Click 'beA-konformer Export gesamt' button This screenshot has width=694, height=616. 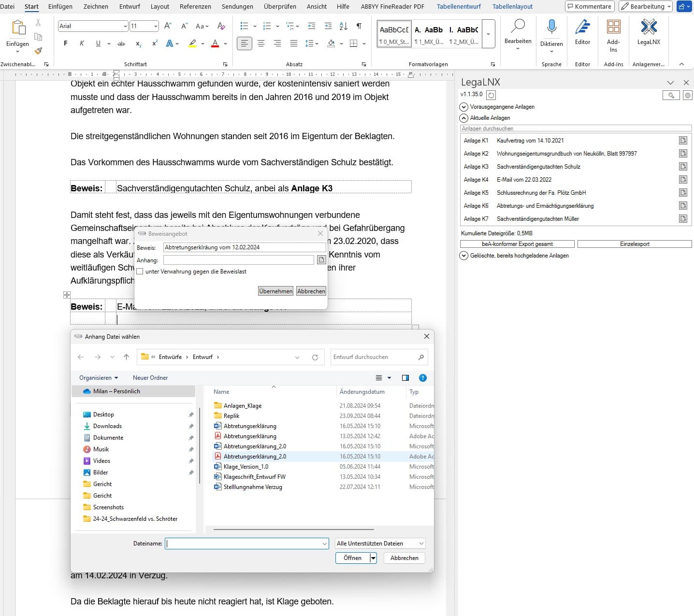click(517, 244)
